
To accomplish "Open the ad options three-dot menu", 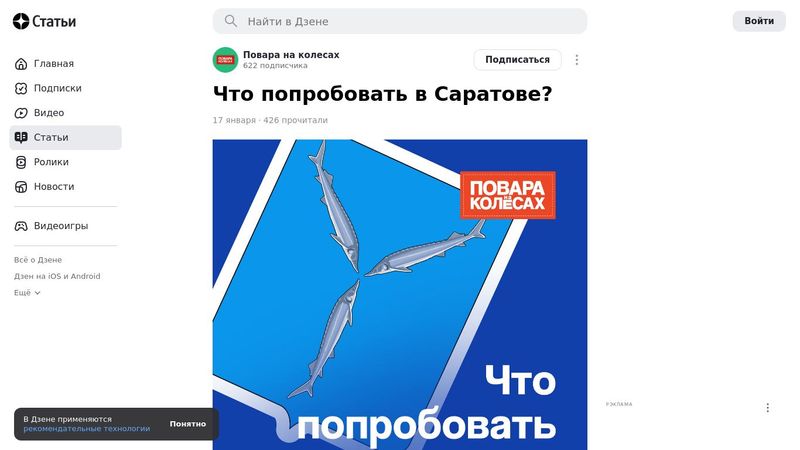I will pyautogui.click(x=767, y=408).
